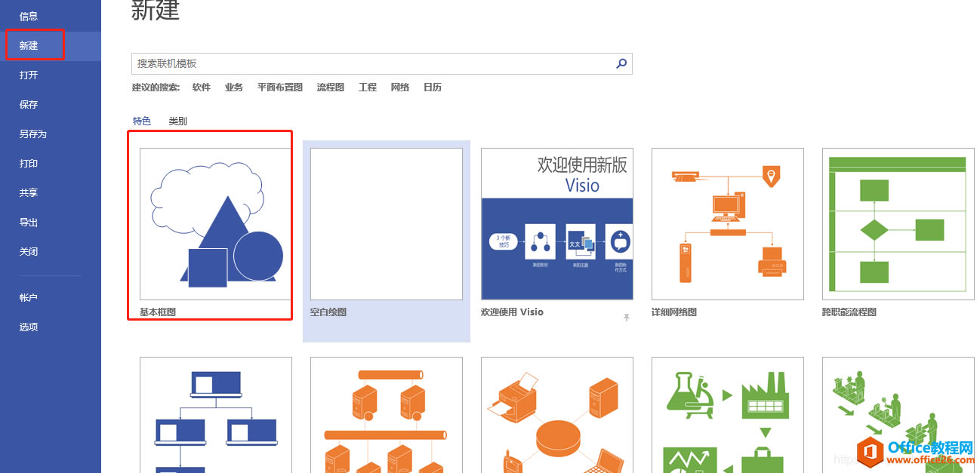Select the 空白绘图 blank template
The height and width of the screenshot is (473, 980).
click(387, 224)
